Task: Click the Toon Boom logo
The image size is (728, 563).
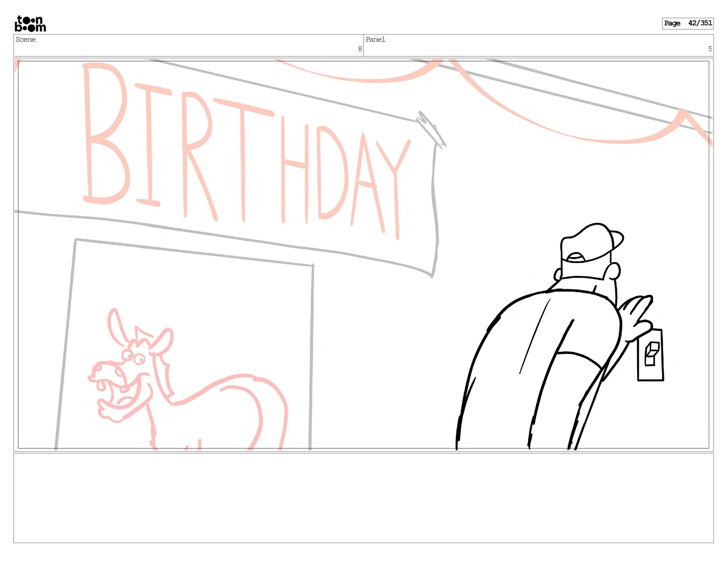Action: click(x=30, y=23)
